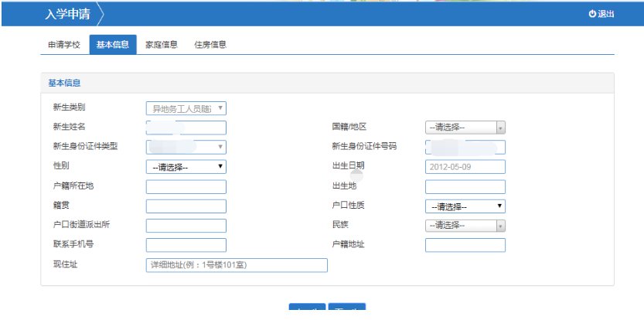The image size is (644, 320).
Task: Focus the 籍贯 text box
Action: point(186,206)
